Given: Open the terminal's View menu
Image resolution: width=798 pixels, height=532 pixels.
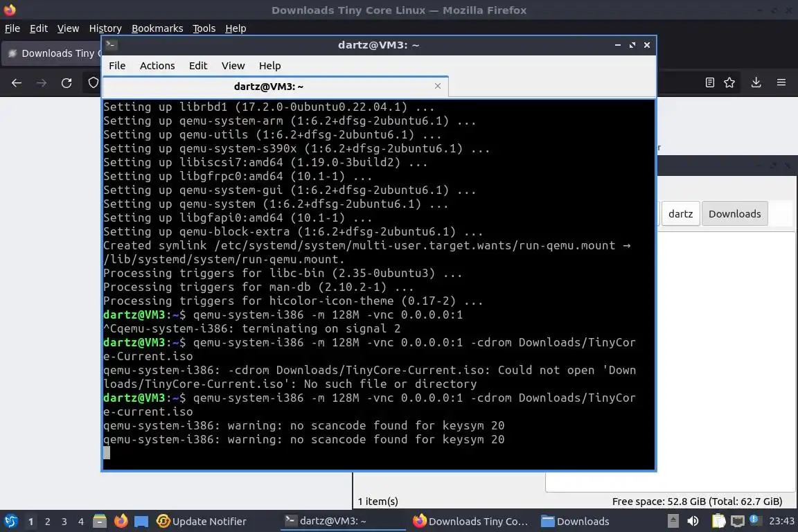Looking at the screenshot, I should coord(233,66).
